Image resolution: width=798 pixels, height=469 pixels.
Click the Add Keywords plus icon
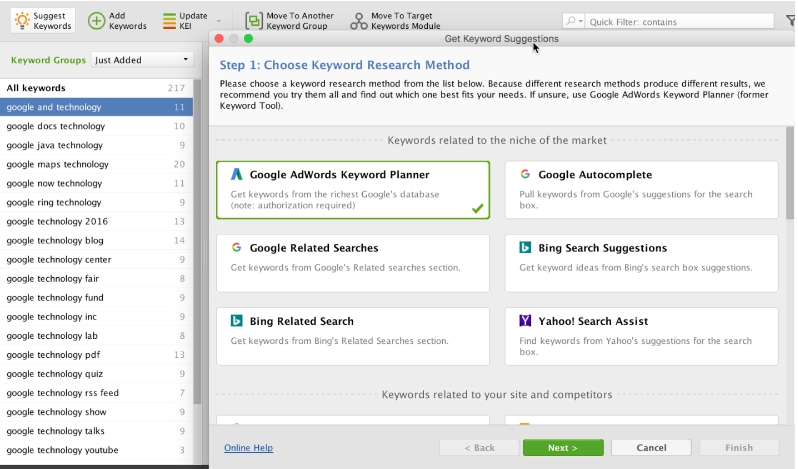click(x=96, y=21)
